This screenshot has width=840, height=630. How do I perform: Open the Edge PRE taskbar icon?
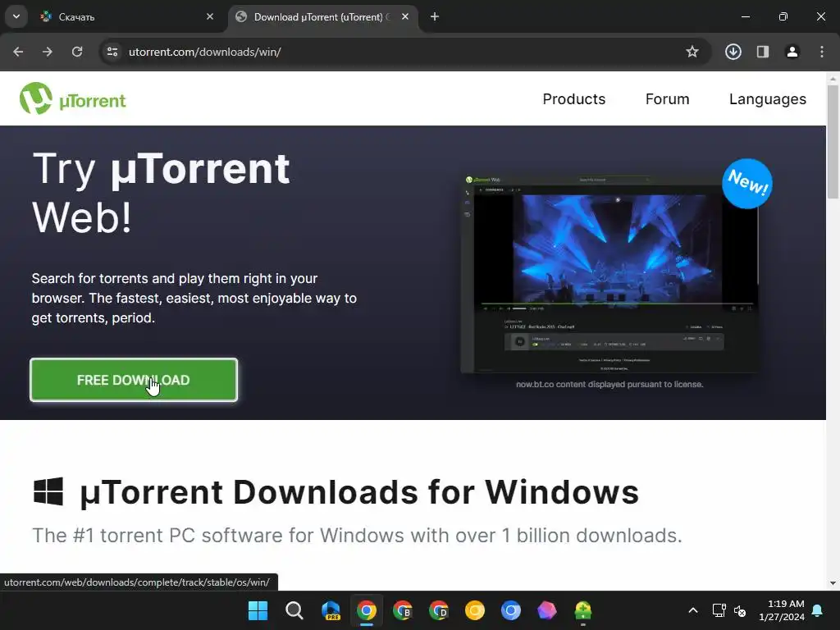(331, 610)
